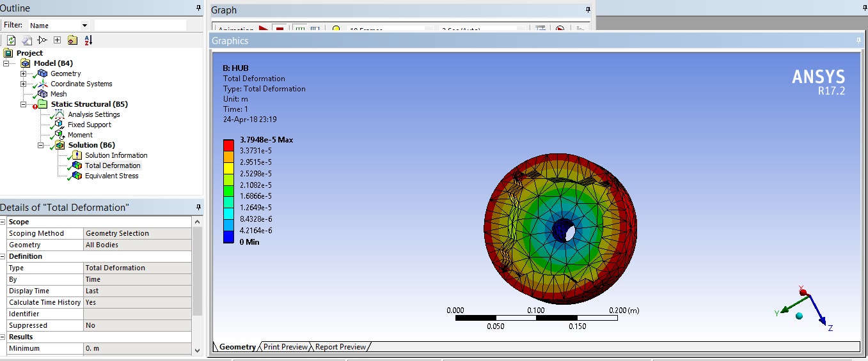Click the Mesh node icon
The image size is (868, 361).
43,94
